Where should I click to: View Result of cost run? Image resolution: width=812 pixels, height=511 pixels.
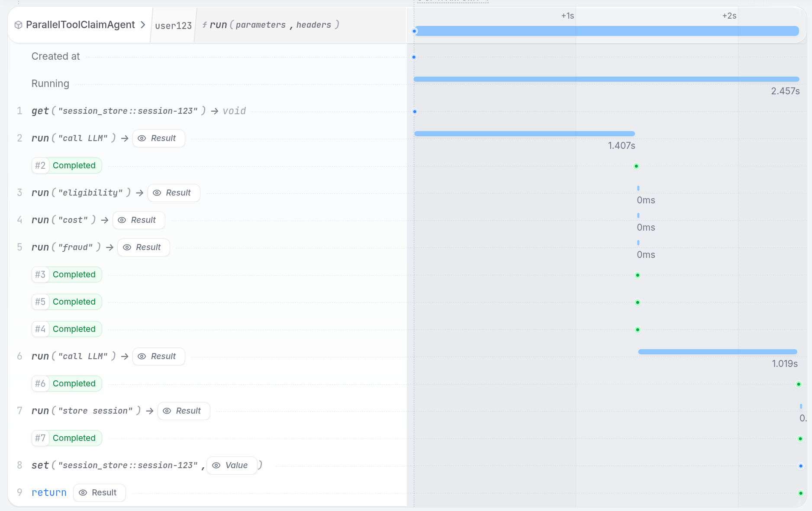pyautogui.click(x=139, y=220)
